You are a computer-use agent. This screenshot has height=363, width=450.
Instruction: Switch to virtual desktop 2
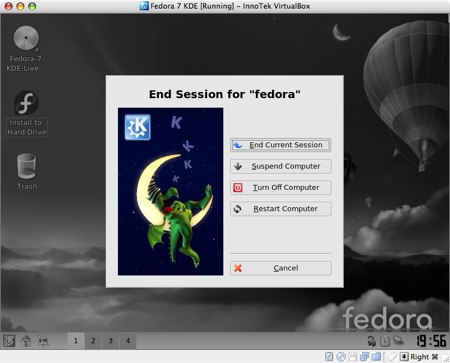click(93, 341)
